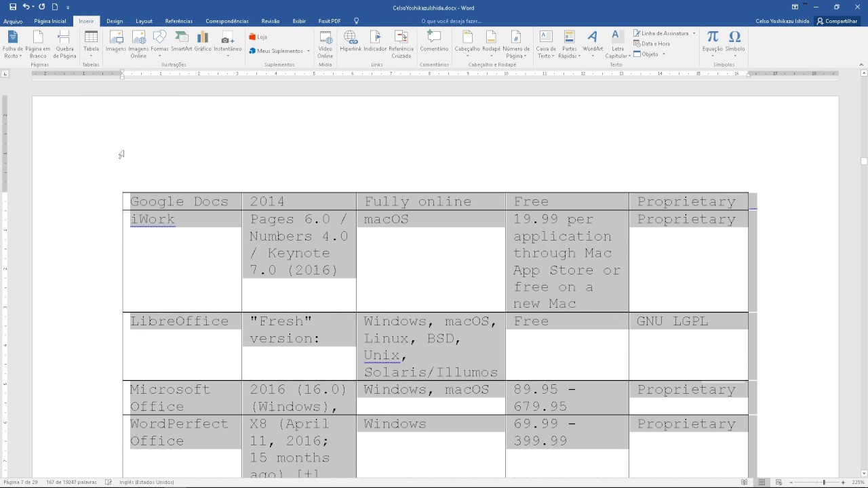
Task: Open the Número de Página dropdown
Action: coord(516,45)
